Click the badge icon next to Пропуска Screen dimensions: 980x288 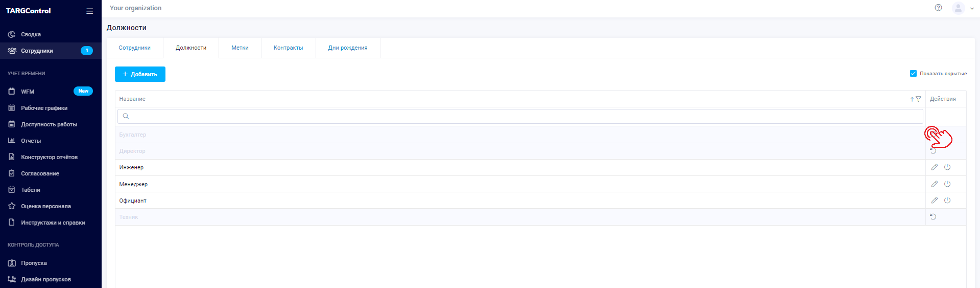(12, 263)
